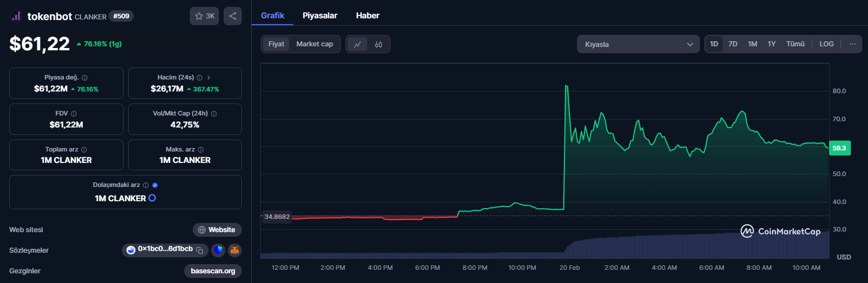
Task: Expand the Kıyasla compare dropdown
Action: [x=638, y=44]
